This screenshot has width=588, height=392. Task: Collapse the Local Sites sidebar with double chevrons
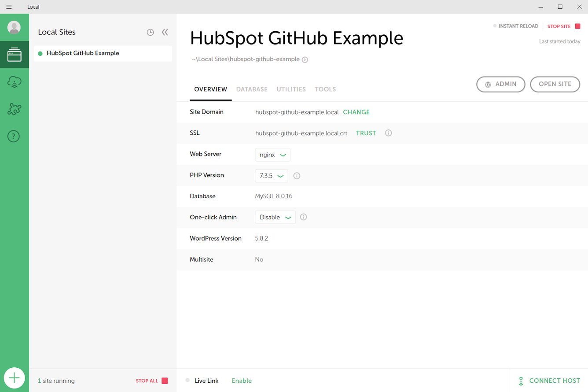(x=165, y=32)
